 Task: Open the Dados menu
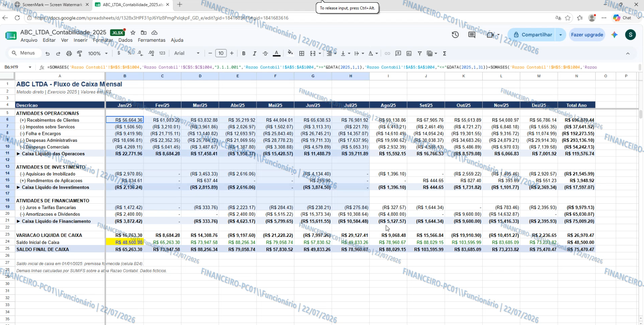click(125, 40)
